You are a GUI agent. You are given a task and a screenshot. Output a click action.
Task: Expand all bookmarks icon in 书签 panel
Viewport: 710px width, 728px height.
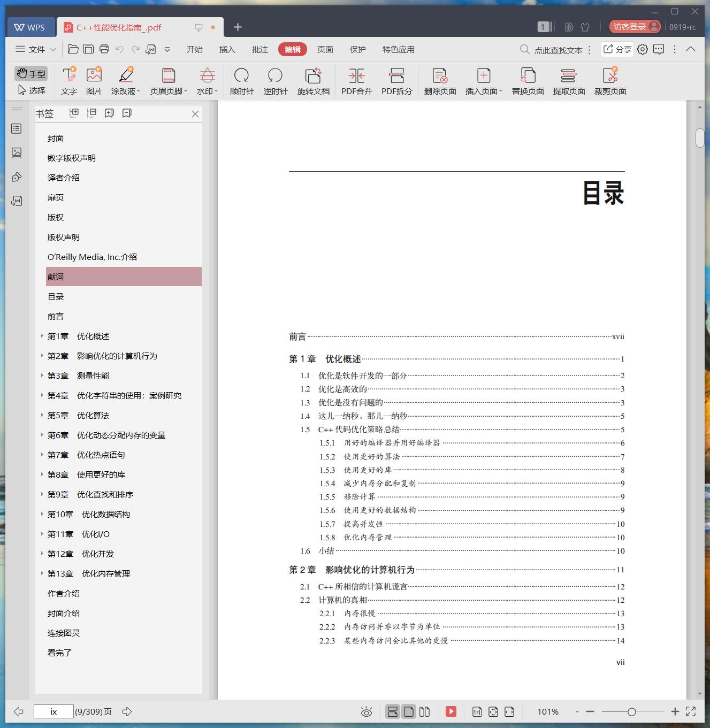[74, 113]
